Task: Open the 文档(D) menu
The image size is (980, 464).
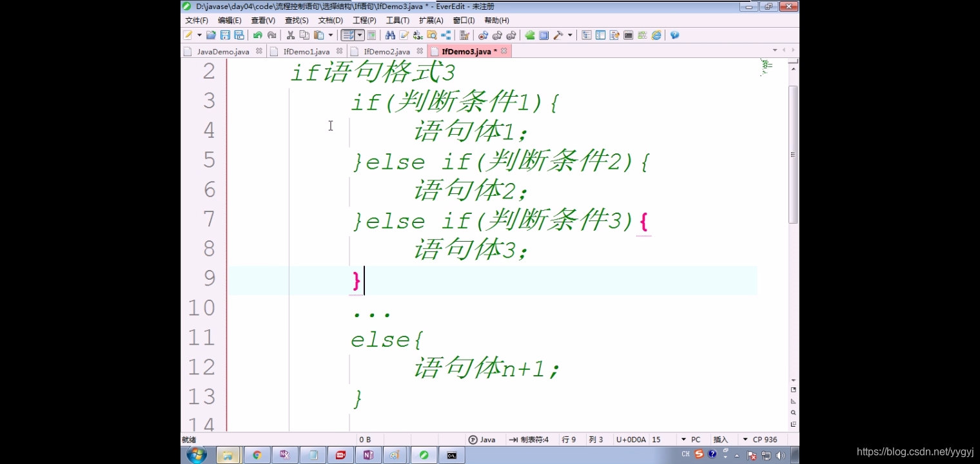Action: [330, 21]
